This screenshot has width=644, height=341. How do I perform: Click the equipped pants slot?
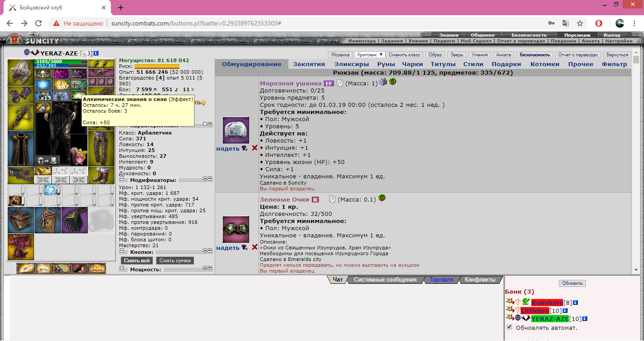pyautogui.click(x=101, y=148)
